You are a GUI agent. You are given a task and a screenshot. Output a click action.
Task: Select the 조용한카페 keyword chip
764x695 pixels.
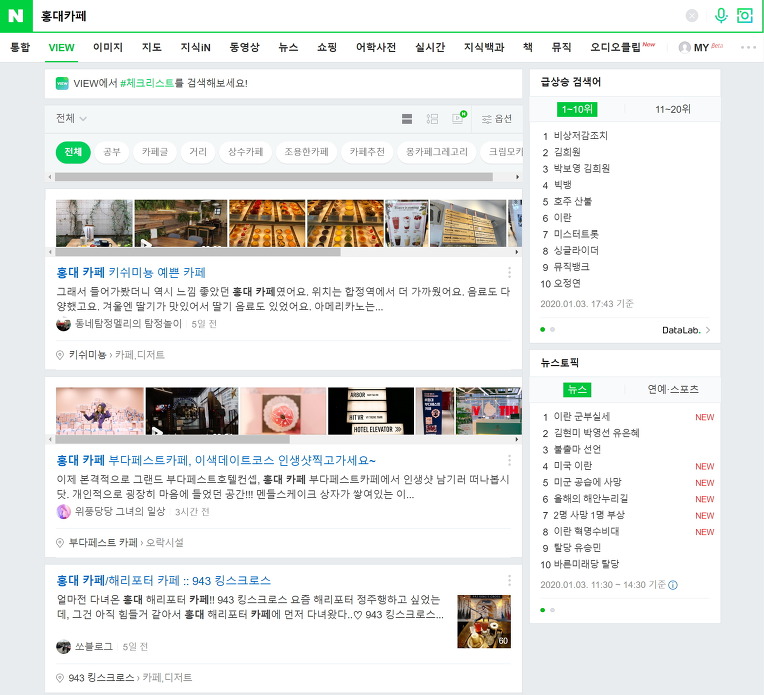[306, 152]
